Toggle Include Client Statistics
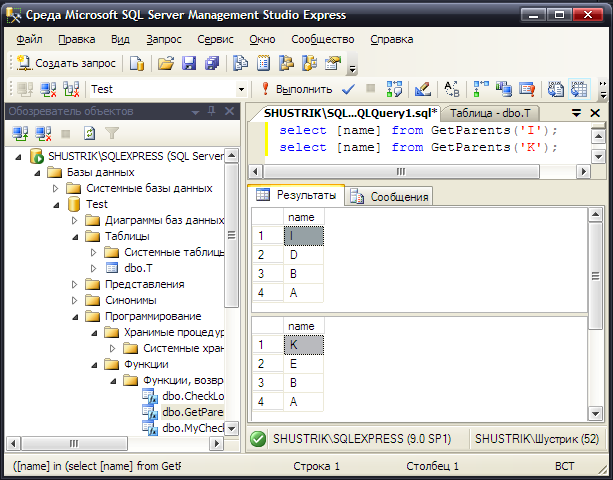This screenshot has height=480, width=613. click(504, 89)
